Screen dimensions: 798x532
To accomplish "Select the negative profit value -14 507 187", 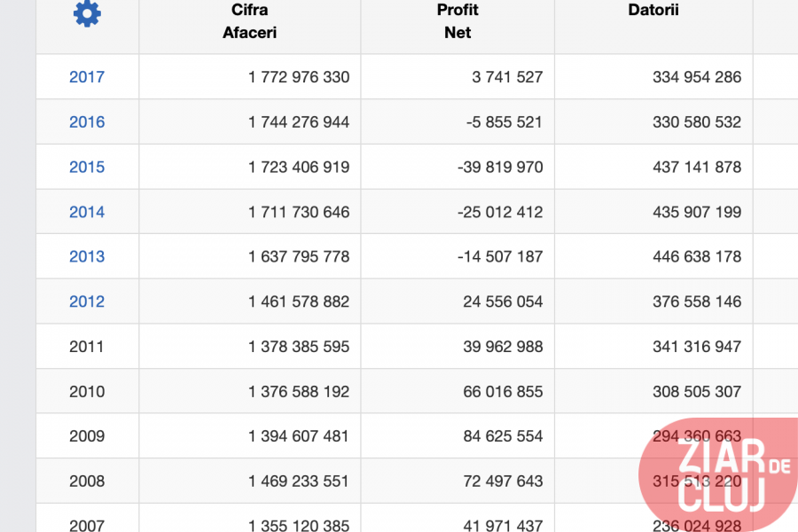I will point(500,257).
